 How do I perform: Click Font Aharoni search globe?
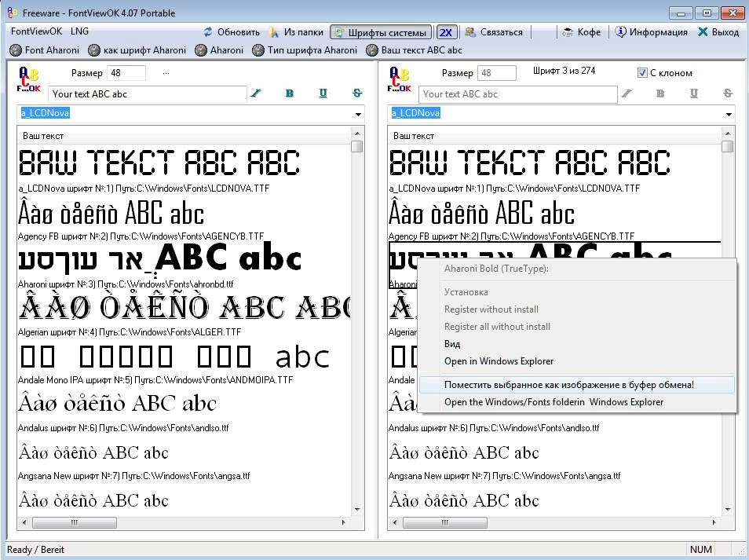click(x=16, y=50)
